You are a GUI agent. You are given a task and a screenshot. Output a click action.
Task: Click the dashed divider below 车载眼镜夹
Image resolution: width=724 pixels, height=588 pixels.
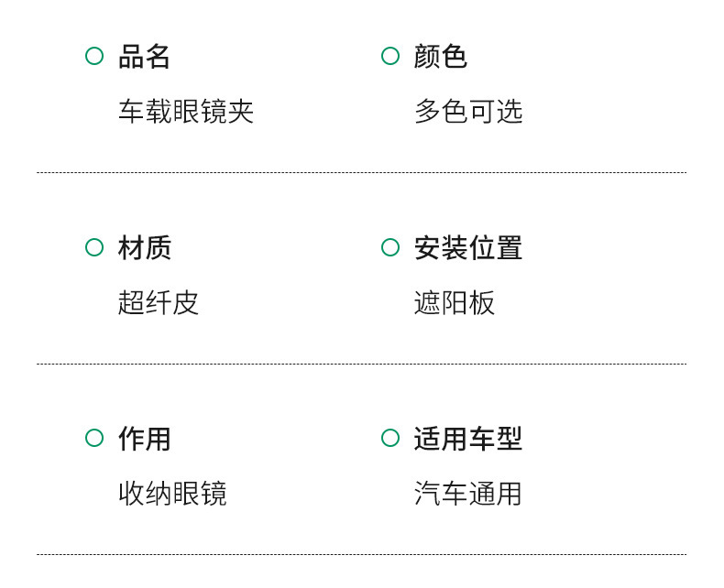[x=361, y=172]
